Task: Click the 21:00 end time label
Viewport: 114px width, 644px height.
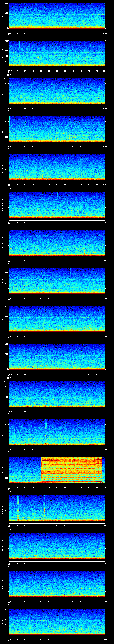Action: (x=105, y=260)
